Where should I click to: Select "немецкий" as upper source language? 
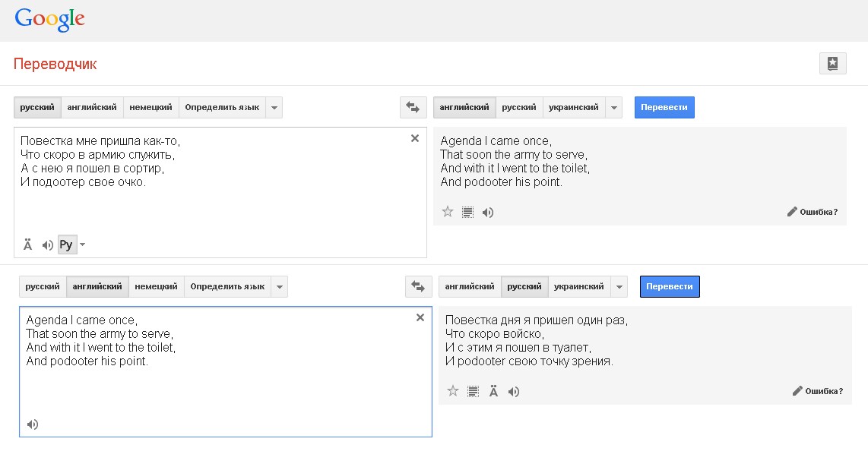[x=150, y=108]
